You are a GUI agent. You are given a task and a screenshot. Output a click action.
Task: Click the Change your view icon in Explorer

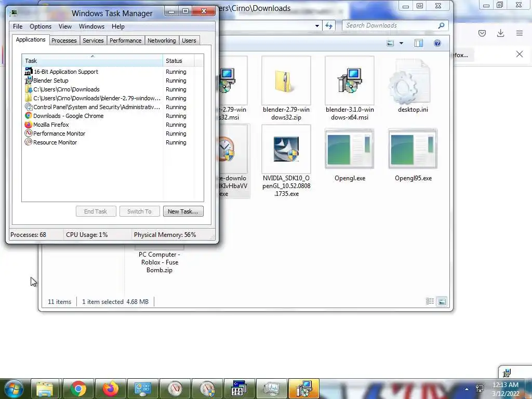[x=390, y=43]
